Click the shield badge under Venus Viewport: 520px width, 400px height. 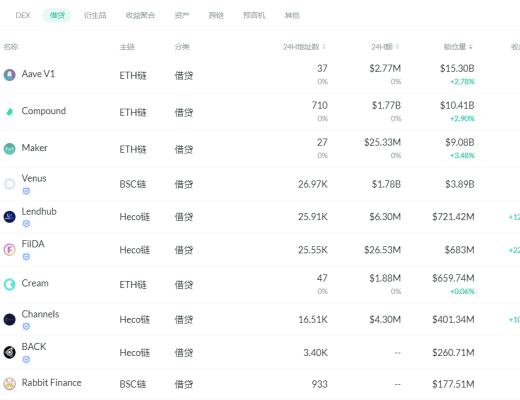26,191
